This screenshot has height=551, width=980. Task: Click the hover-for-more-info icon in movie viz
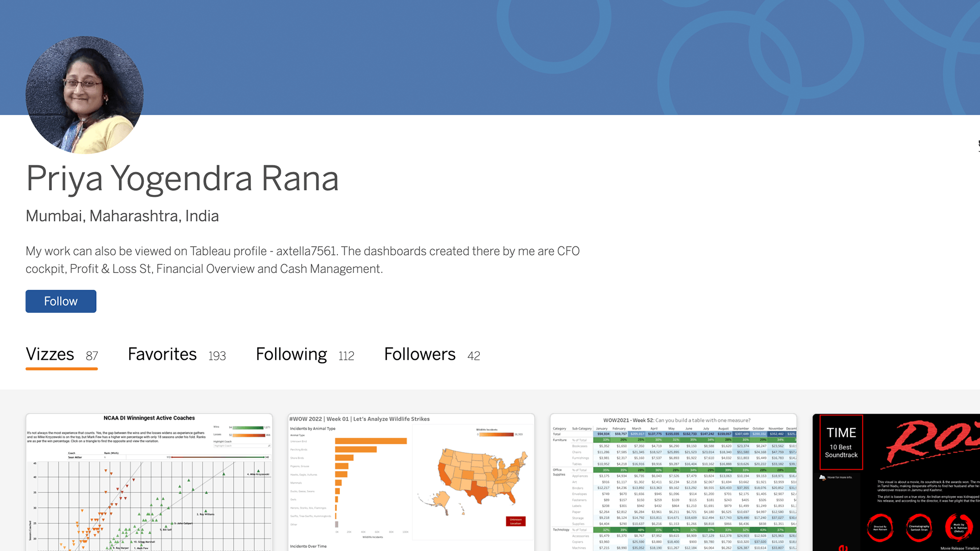pos(822,478)
